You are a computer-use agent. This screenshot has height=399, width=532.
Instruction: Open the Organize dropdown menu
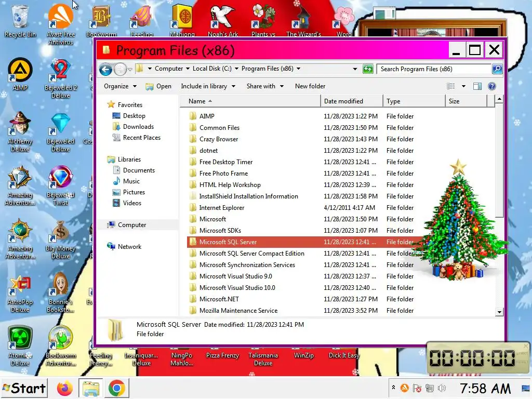click(120, 86)
